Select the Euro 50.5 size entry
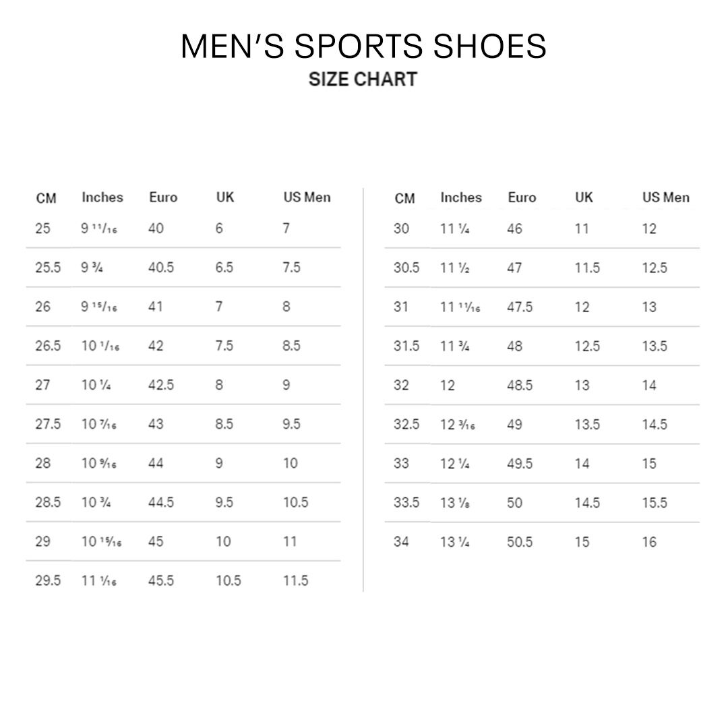Image resolution: width=728 pixels, height=728 pixels. 520,542
